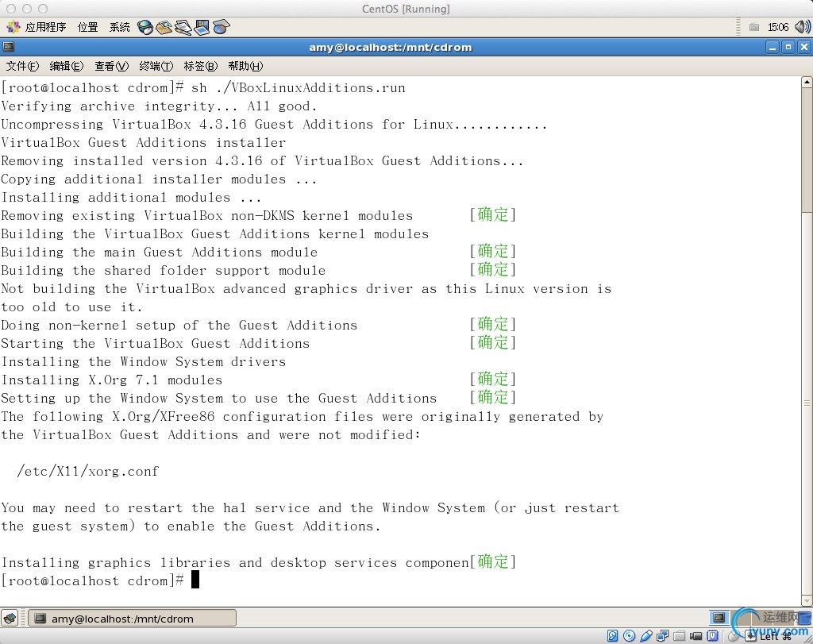
Task: Minimize the terminal window
Action: coord(773,47)
